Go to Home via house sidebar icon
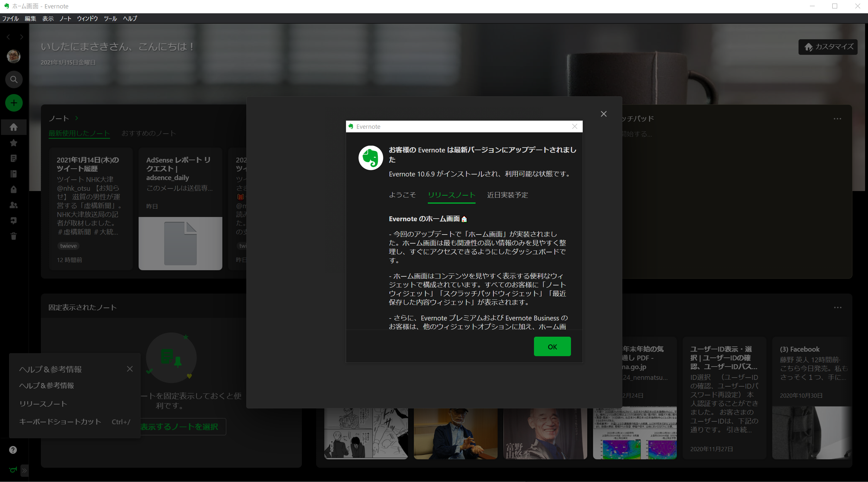This screenshot has height=482, width=868. point(14,127)
